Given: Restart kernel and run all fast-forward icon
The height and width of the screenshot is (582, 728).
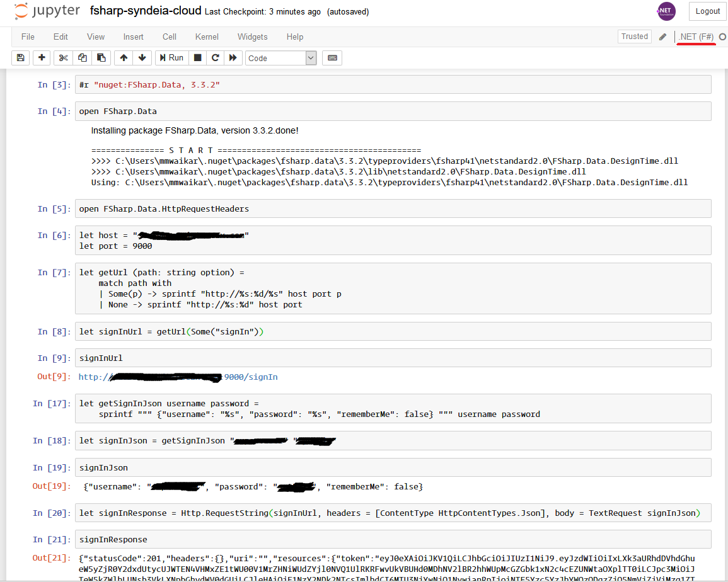Looking at the screenshot, I should pyautogui.click(x=233, y=58).
